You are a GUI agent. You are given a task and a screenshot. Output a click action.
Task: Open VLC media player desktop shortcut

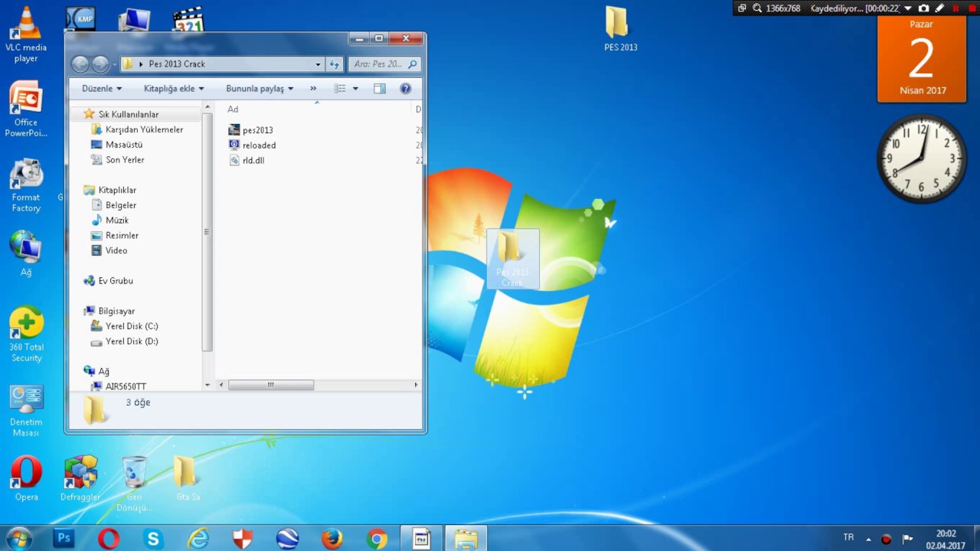(x=26, y=34)
